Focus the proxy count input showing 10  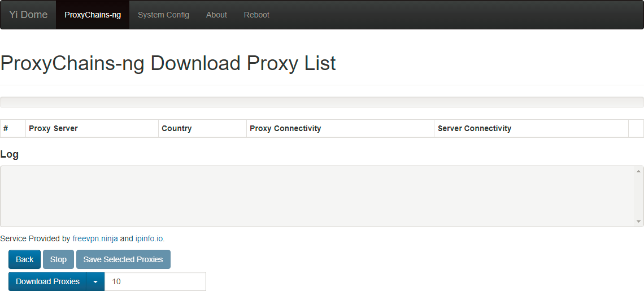[155, 281]
